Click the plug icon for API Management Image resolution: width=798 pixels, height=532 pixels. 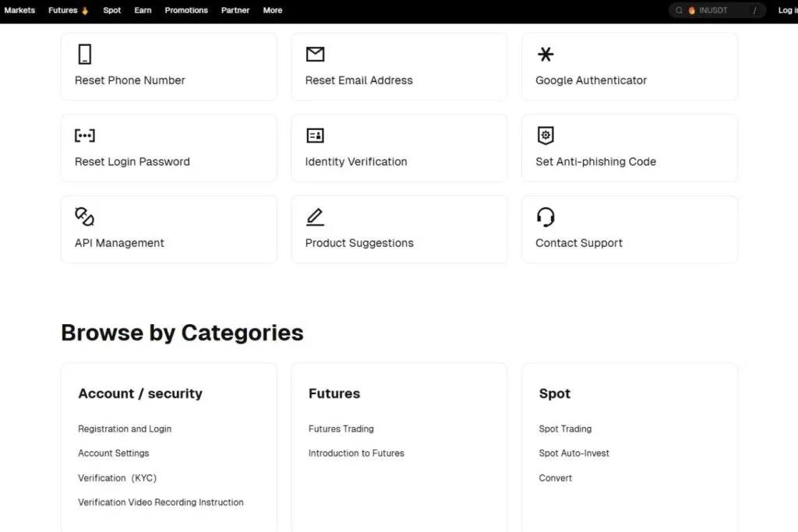[x=84, y=217]
